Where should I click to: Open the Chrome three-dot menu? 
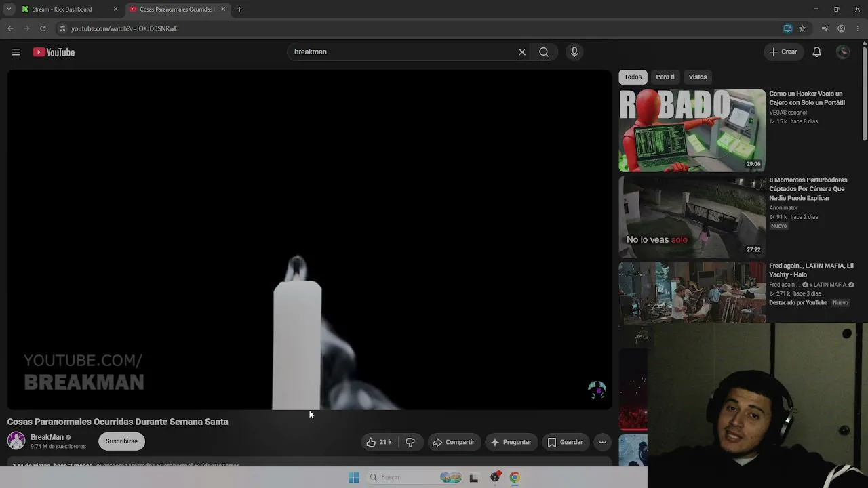point(858,28)
